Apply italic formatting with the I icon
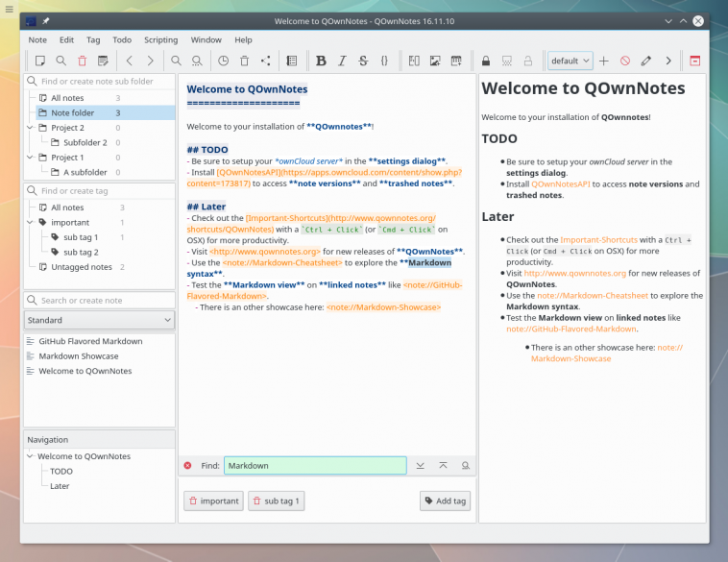The image size is (728, 562). pos(342,61)
